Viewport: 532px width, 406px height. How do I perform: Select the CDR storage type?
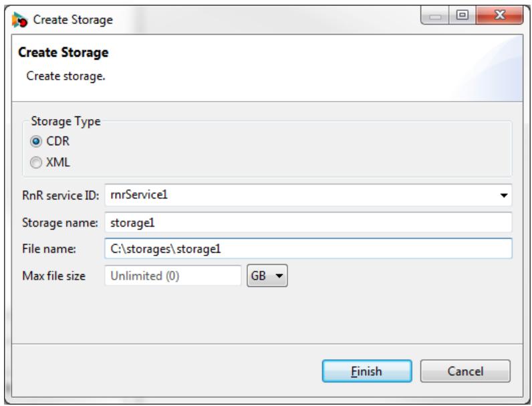tap(36, 141)
